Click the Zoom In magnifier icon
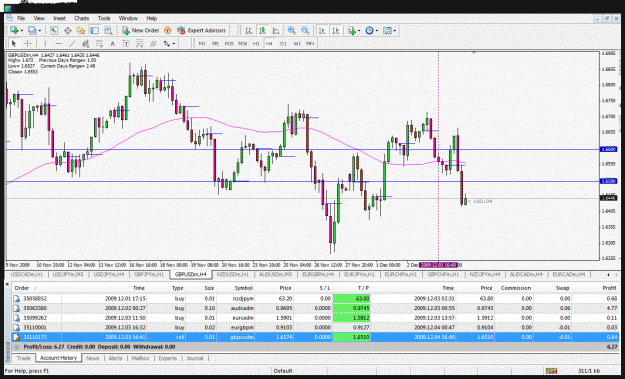This screenshot has width=625, height=379. pos(292,30)
